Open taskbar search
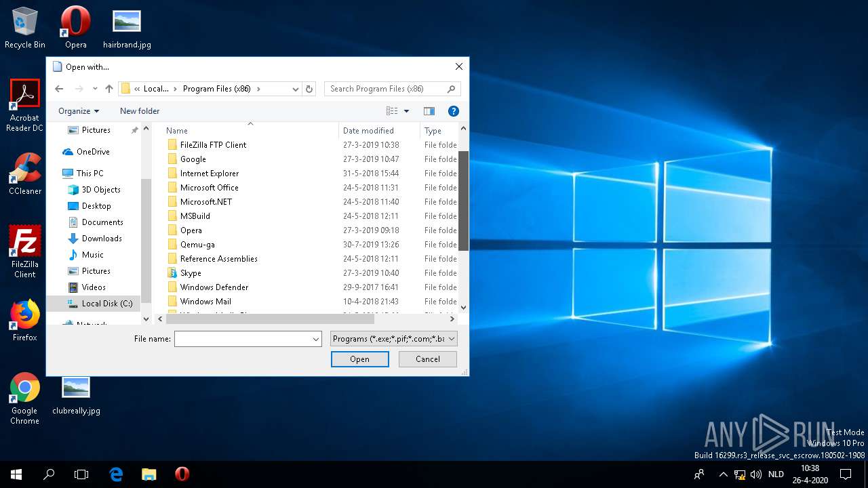The height and width of the screenshot is (488, 868). coord(49,474)
